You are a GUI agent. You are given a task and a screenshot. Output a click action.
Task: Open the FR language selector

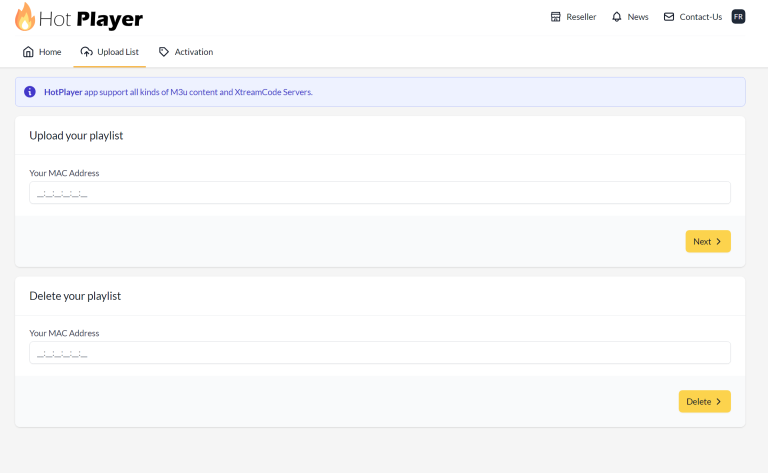point(738,17)
